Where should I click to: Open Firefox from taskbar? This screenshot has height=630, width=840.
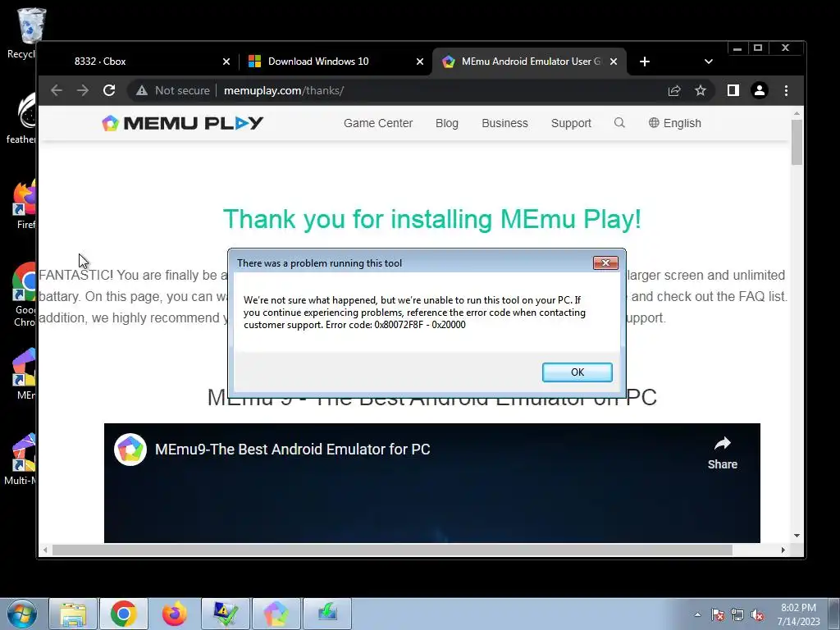point(175,614)
